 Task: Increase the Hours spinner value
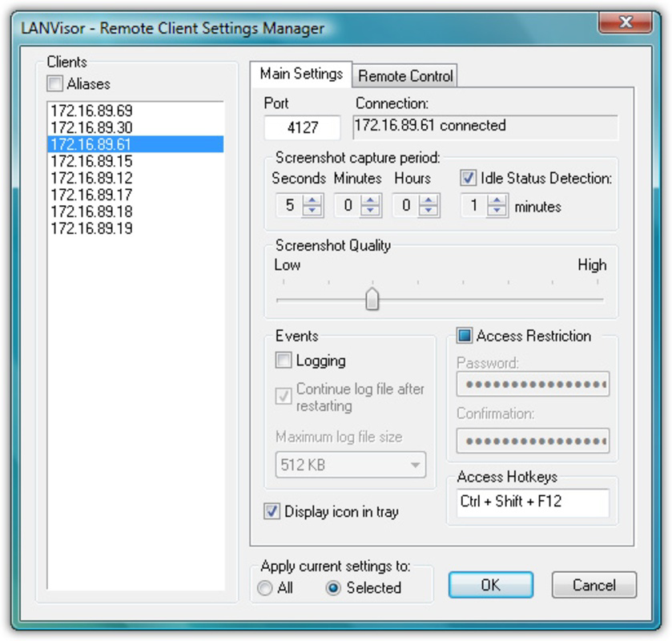tap(429, 200)
